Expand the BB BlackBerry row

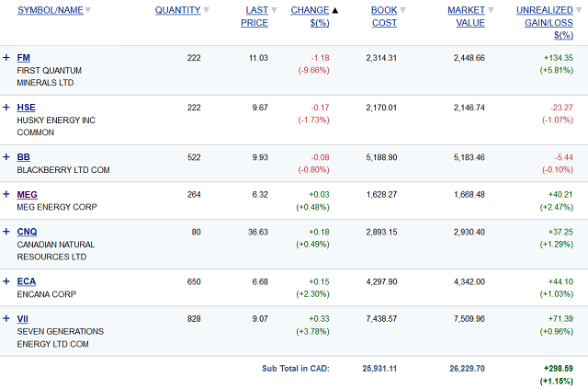pos(6,157)
